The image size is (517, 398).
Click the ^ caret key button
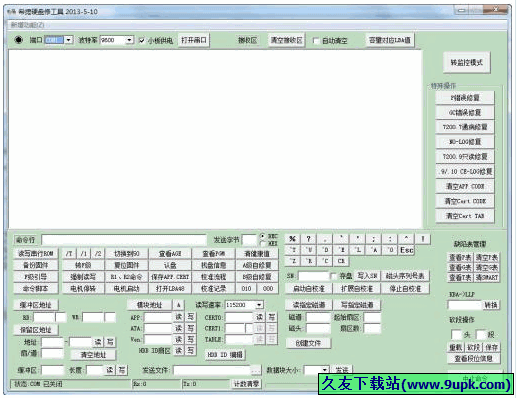[x=406, y=239]
